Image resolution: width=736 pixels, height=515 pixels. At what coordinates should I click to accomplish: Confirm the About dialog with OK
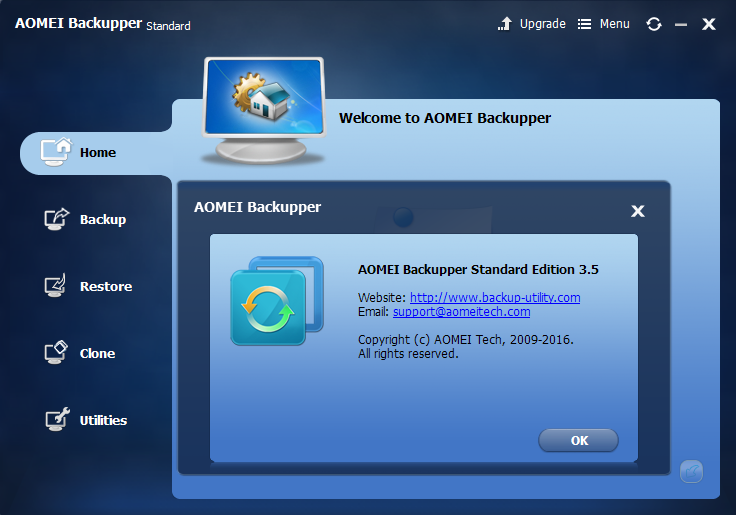tap(578, 440)
